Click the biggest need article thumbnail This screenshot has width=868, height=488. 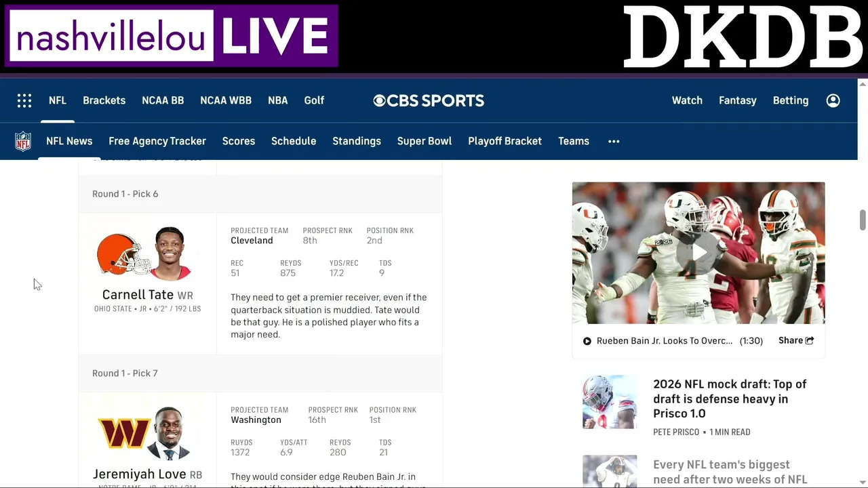coord(610,472)
